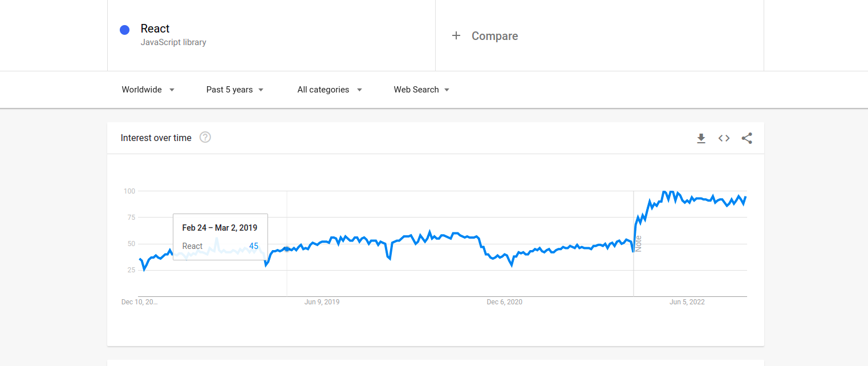Open the All categories dropdown
868x366 pixels.
tap(330, 90)
